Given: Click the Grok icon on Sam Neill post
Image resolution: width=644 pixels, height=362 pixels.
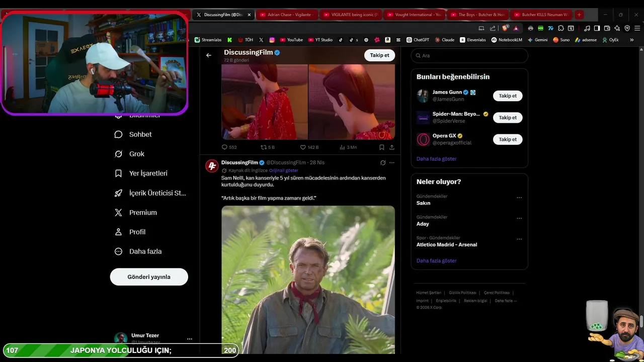Looking at the screenshot, I should (x=383, y=163).
